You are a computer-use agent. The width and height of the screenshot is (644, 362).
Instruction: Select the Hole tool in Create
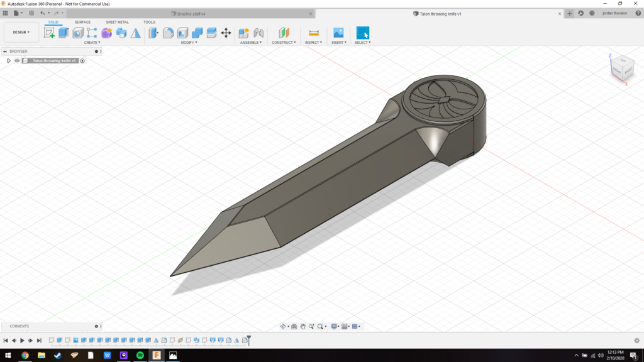[77, 33]
